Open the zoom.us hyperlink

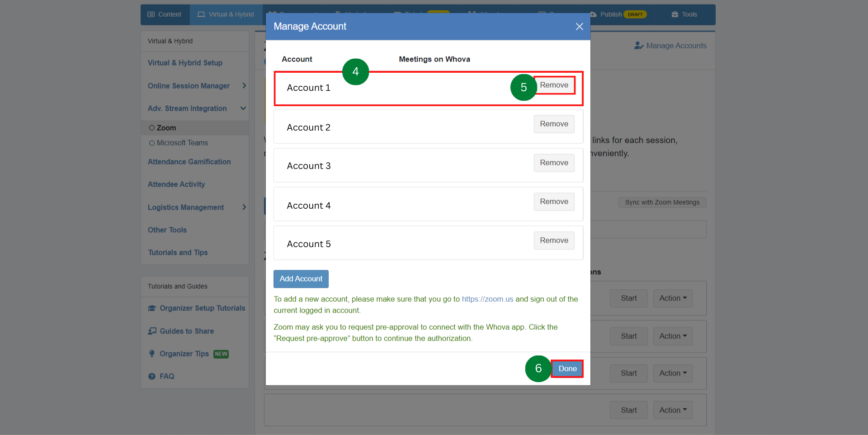pyautogui.click(x=487, y=299)
